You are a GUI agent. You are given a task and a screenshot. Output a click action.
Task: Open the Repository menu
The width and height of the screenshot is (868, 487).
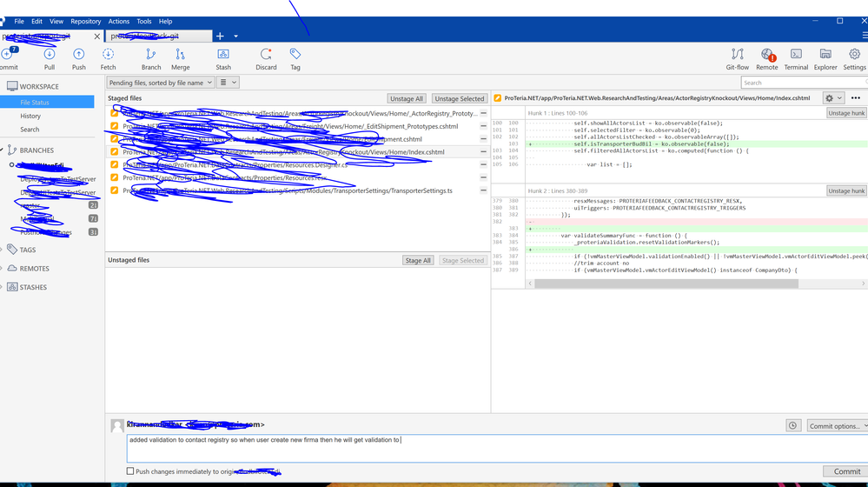pos(86,21)
